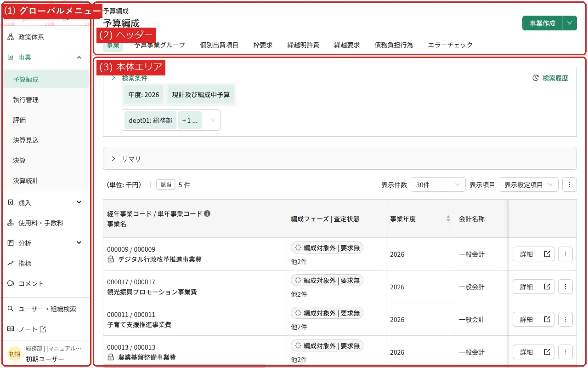This screenshot has width=588, height=368.
Task: Open 子育て支援推進事業費 in a new tab
Action: point(547,319)
